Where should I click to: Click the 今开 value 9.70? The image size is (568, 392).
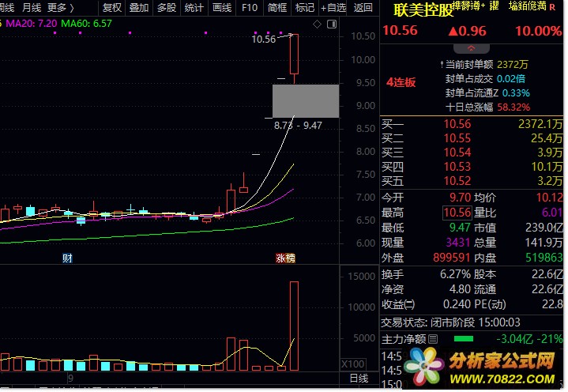[460, 198]
